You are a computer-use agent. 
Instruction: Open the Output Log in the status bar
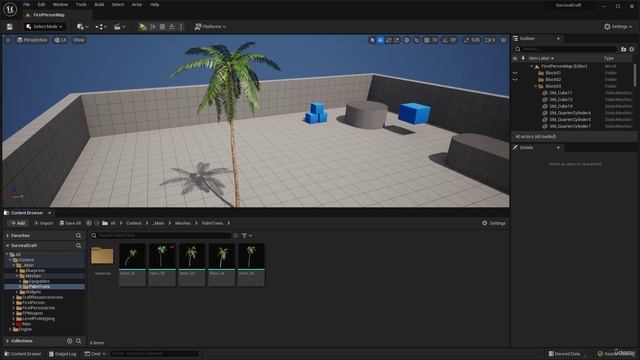tap(62, 354)
